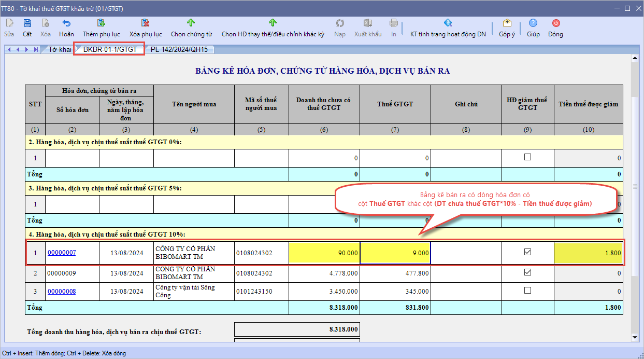Switch to the Tờ khai tab

click(x=60, y=49)
